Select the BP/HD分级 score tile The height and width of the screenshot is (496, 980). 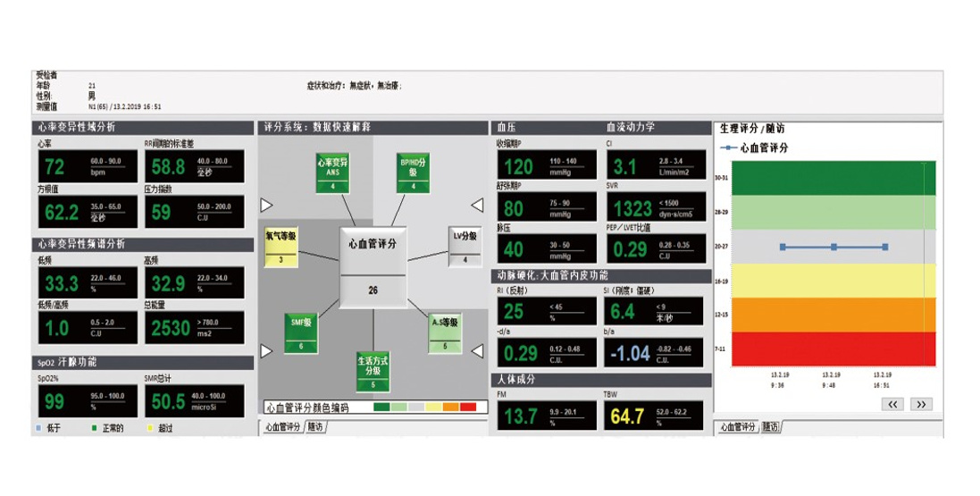coord(414,172)
